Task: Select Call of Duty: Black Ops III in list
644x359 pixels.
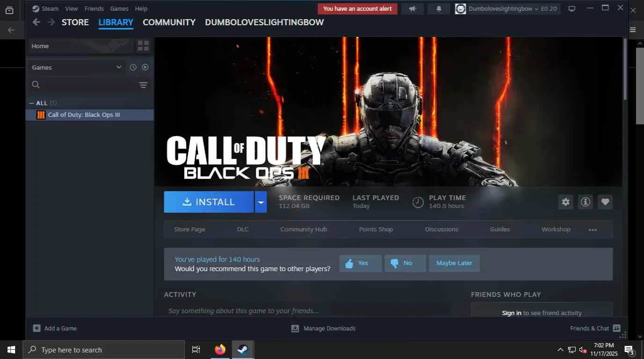Action: (x=90, y=115)
